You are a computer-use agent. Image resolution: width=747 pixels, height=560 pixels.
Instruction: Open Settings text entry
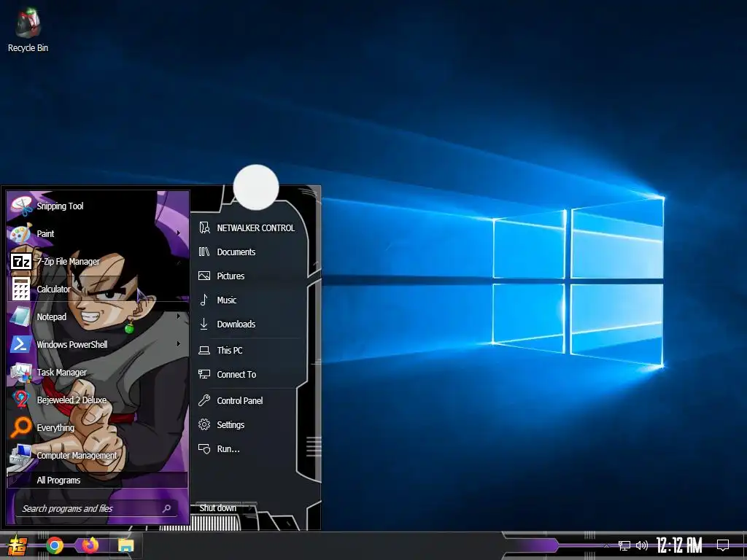pyautogui.click(x=231, y=424)
